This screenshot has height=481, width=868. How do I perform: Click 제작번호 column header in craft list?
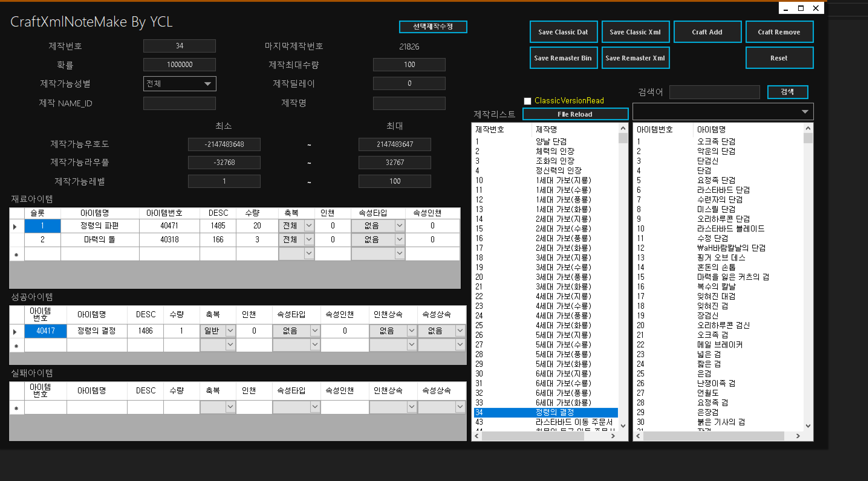[x=502, y=129]
